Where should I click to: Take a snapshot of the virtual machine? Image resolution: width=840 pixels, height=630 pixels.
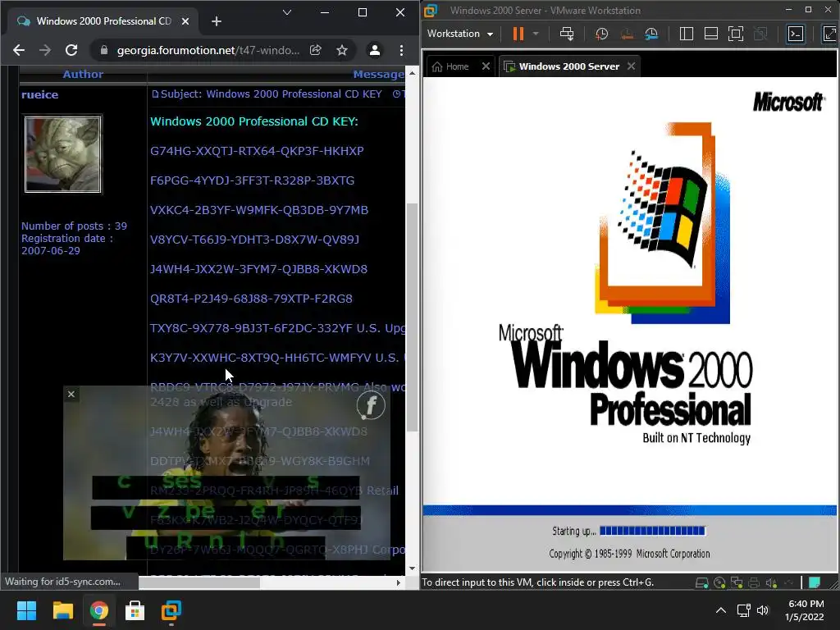click(601, 34)
